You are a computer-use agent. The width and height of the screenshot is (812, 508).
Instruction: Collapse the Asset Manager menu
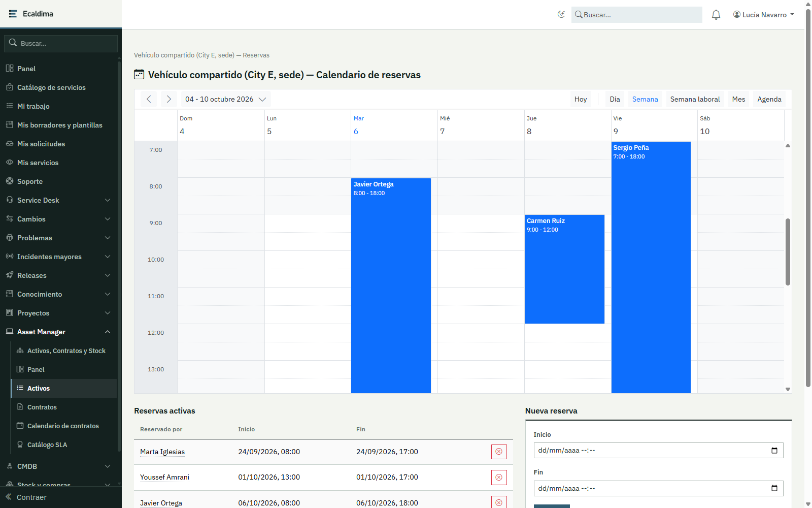coord(58,332)
